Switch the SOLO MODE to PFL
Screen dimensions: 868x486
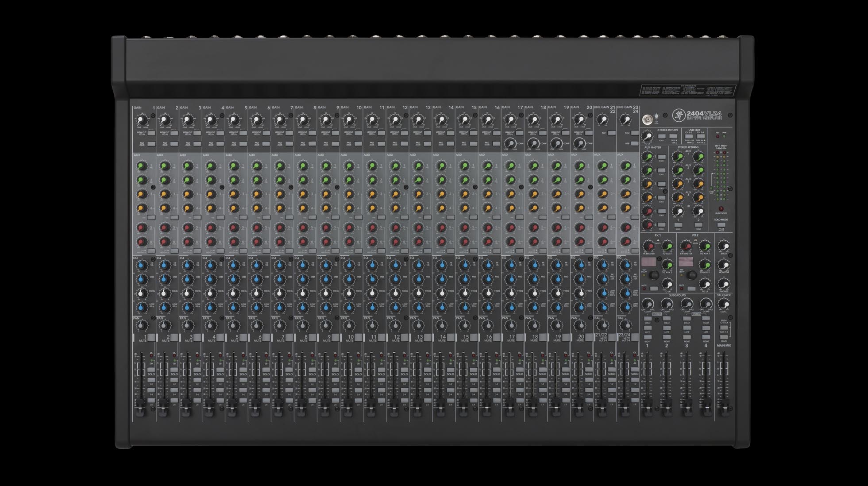721,224
